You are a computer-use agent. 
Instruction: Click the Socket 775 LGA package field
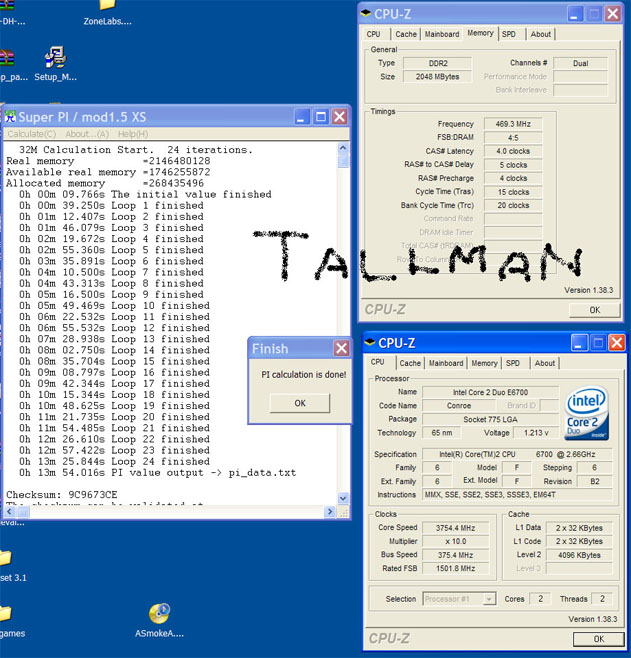click(490, 419)
